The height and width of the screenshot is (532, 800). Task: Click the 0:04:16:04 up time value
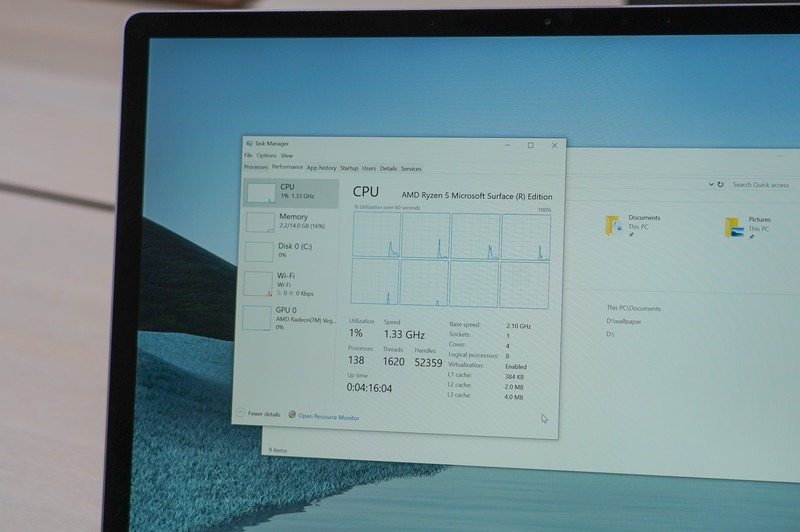coord(369,388)
